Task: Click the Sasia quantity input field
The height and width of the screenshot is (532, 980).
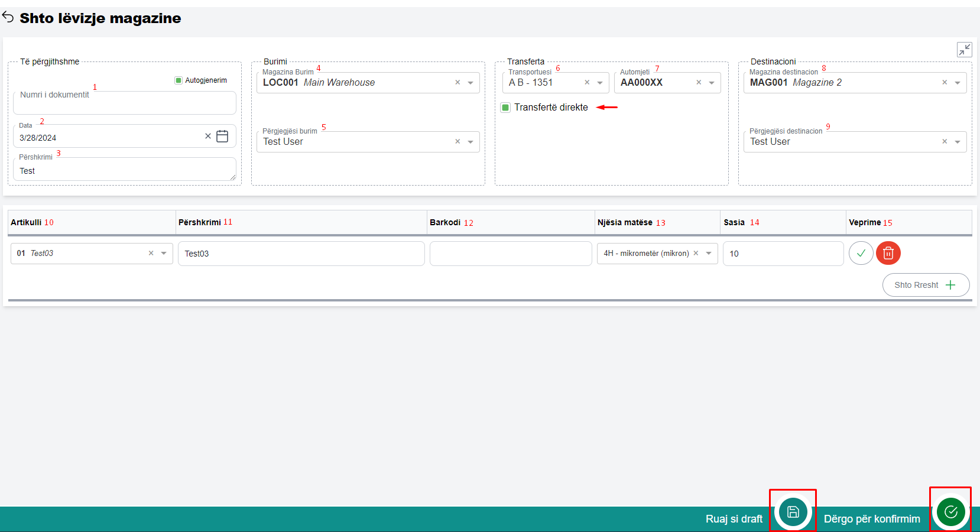Action: pyautogui.click(x=782, y=254)
